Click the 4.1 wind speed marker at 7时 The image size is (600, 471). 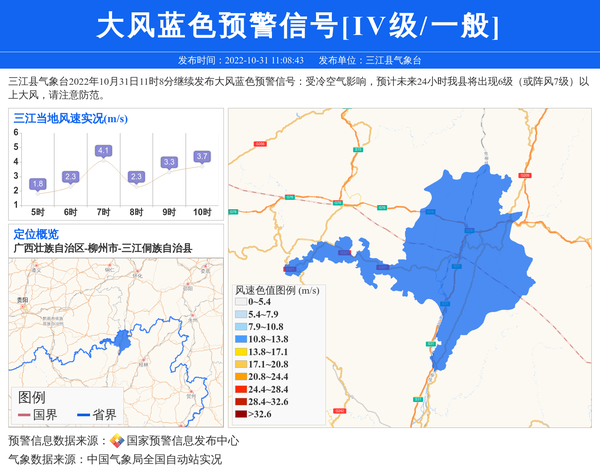click(103, 151)
